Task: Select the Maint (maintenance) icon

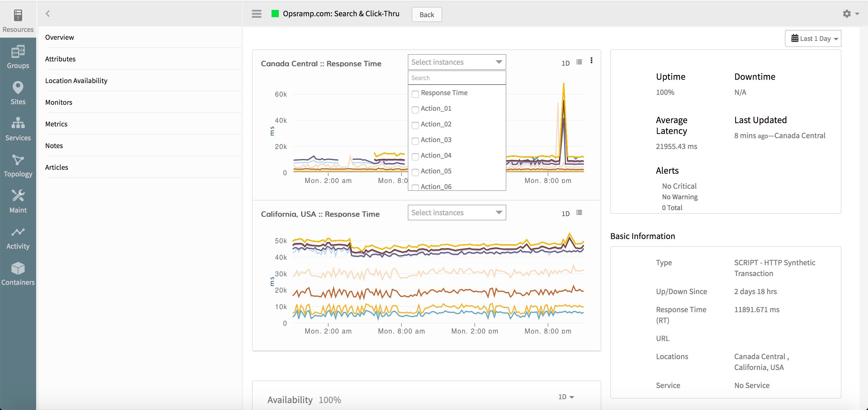Action: (17, 200)
